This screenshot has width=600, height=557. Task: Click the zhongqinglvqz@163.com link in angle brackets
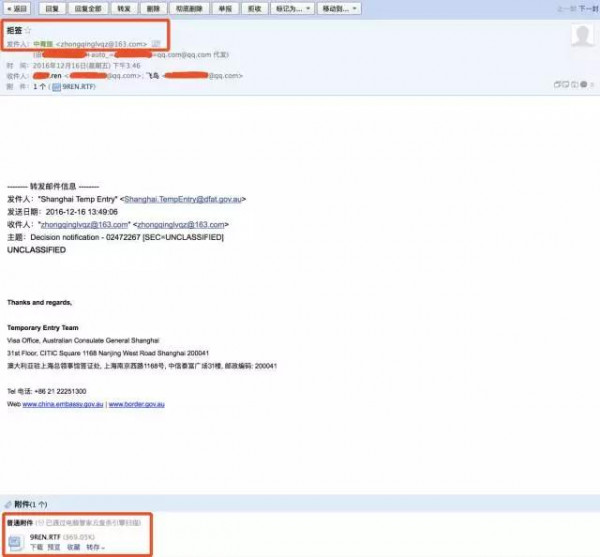(x=181, y=225)
